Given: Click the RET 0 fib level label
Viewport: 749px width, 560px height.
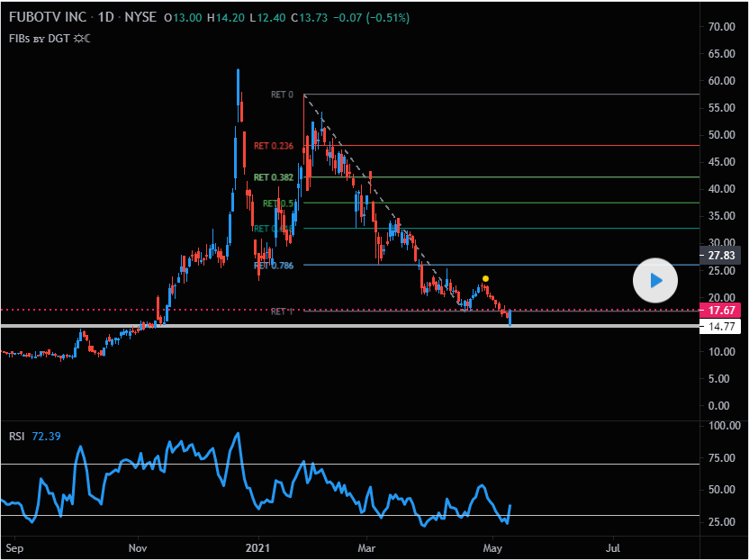Looking at the screenshot, I should point(282,95).
